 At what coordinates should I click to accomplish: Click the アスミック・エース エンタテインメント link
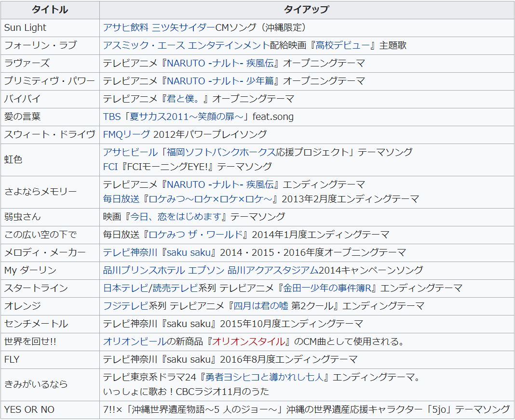pyautogui.click(x=186, y=45)
